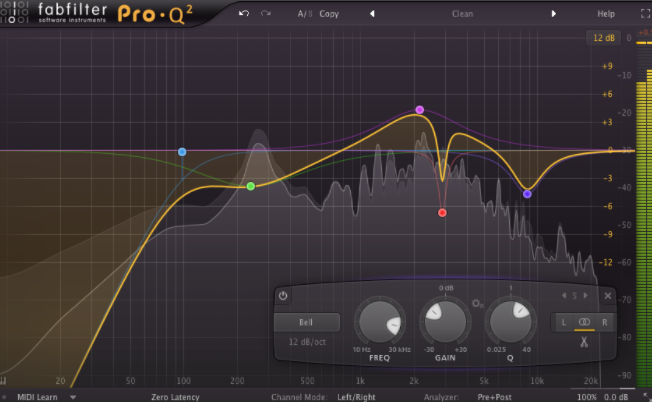Copy settings with the Copy button
This screenshot has width=652, height=402.
tap(329, 14)
